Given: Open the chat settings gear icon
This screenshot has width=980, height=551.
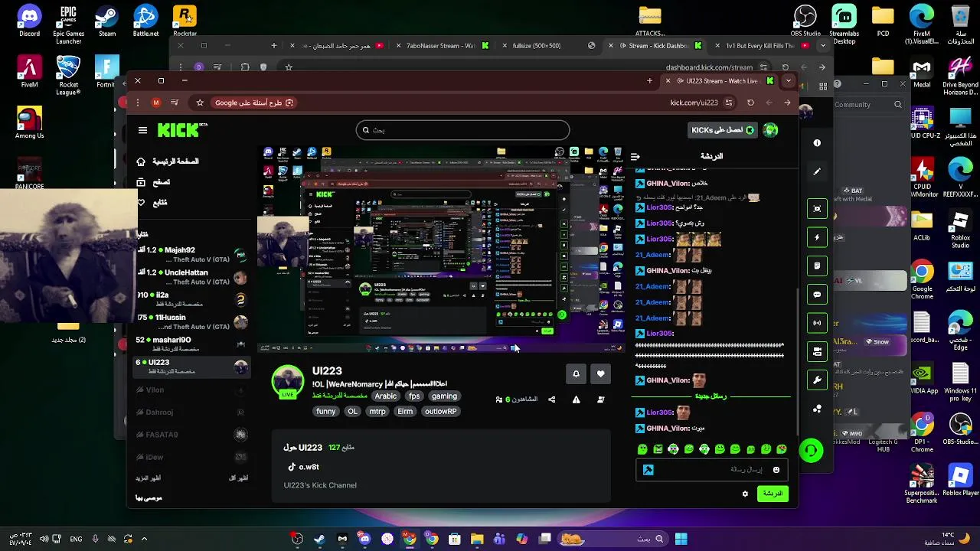Looking at the screenshot, I should 745,494.
